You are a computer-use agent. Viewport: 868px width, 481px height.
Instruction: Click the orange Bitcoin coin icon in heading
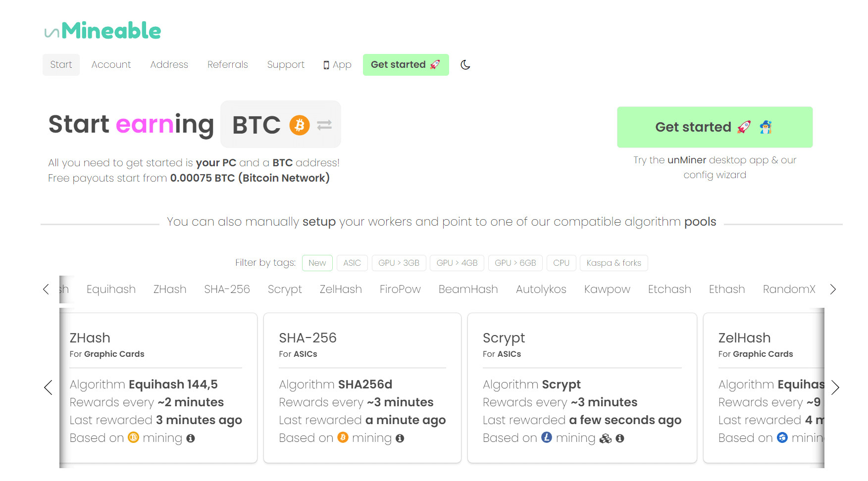(x=300, y=125)
